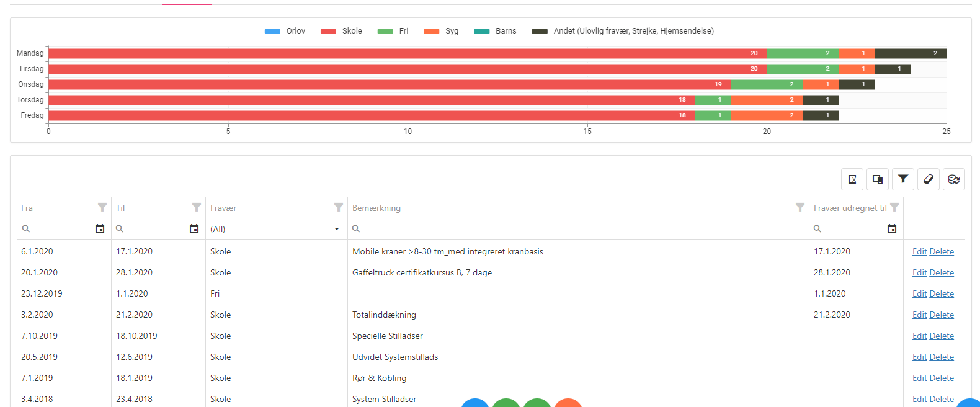This screenshot has width=980, height=407.
Task: Expand the Fravær (All) filter dropdown
Action: point(337,229)
